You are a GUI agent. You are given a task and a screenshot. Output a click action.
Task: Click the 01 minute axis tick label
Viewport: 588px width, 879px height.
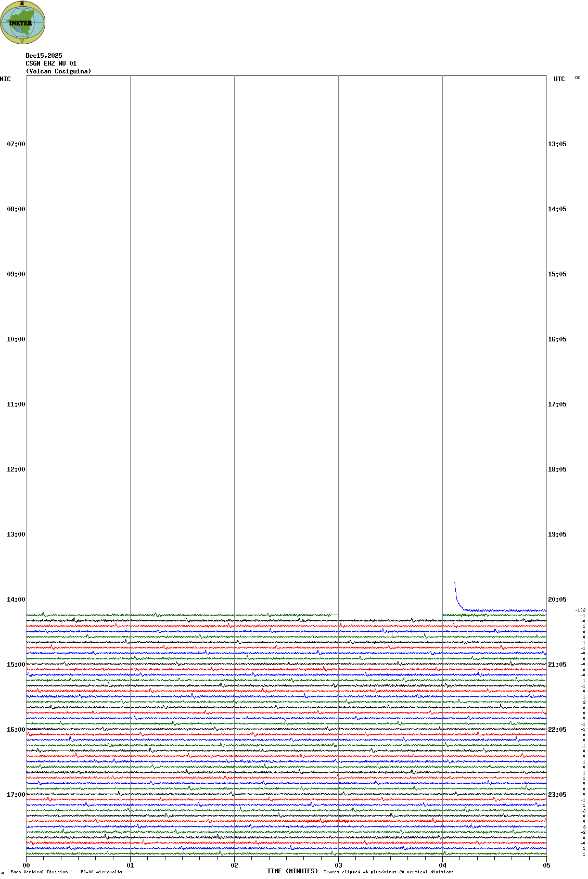tap(130, 865)
